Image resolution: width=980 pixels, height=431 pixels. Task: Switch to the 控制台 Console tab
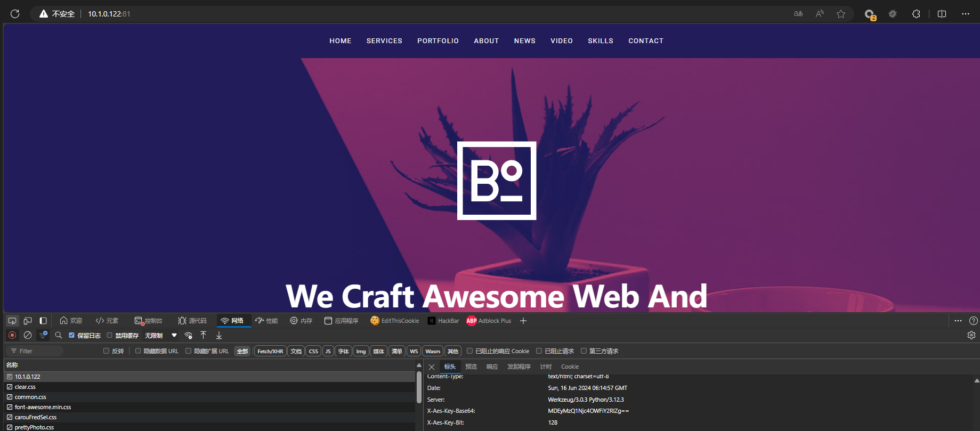149,321
